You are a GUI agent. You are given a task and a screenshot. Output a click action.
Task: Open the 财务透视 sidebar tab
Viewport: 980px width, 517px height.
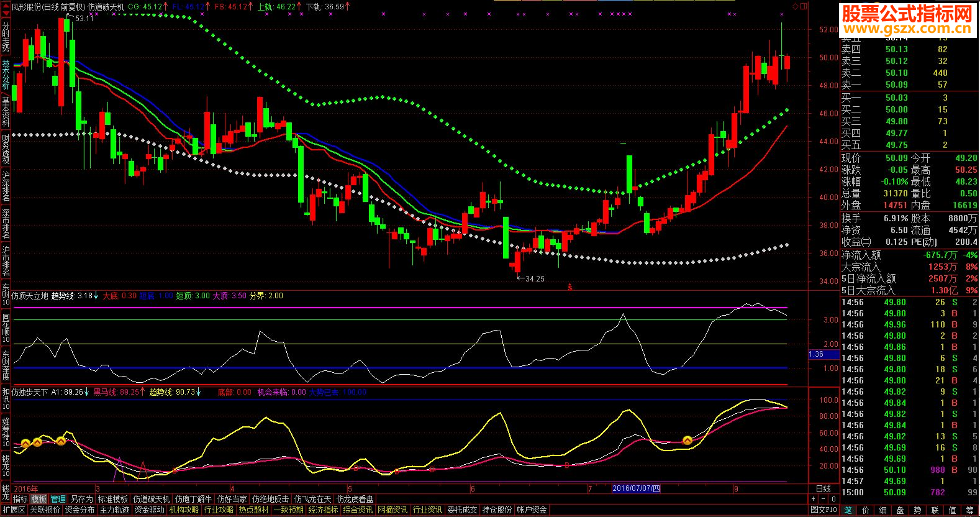[6, 149]
